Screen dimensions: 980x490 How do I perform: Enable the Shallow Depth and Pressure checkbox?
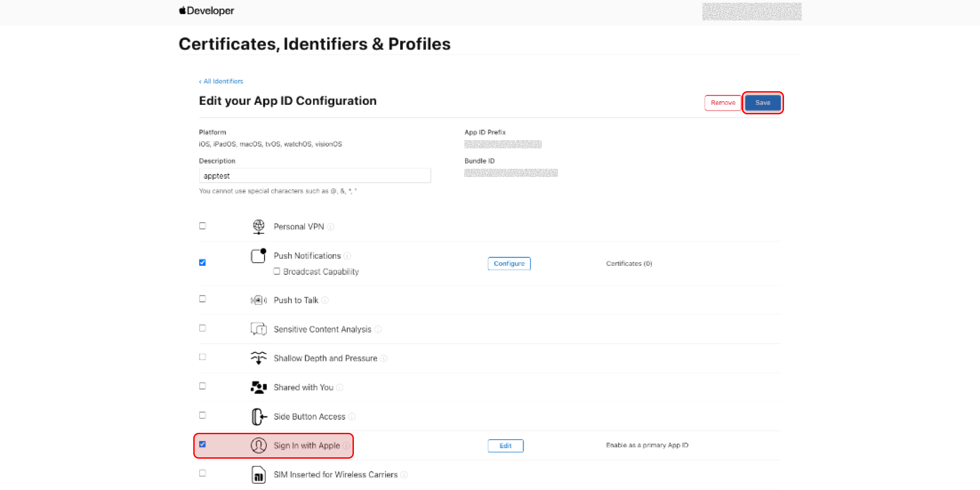(x=202, y=357)
